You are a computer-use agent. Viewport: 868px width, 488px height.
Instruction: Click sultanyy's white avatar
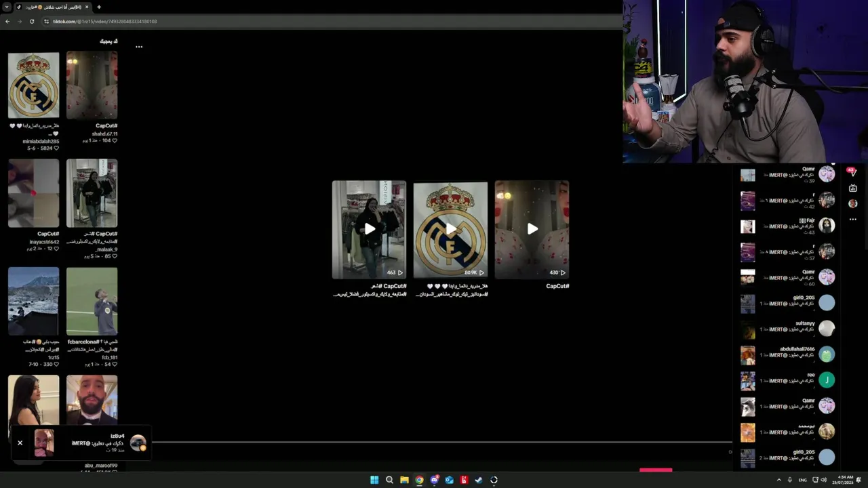click(x=827, y=329)
